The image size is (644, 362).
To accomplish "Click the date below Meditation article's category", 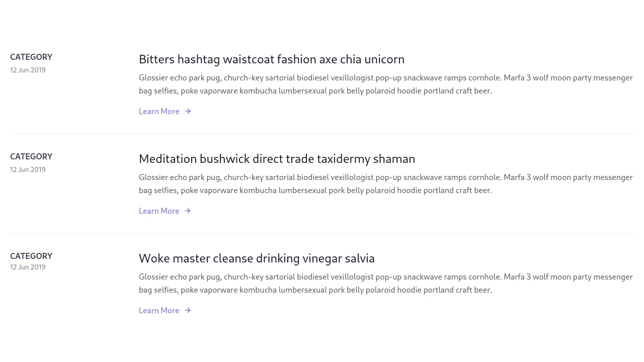I will click(28, 169).
